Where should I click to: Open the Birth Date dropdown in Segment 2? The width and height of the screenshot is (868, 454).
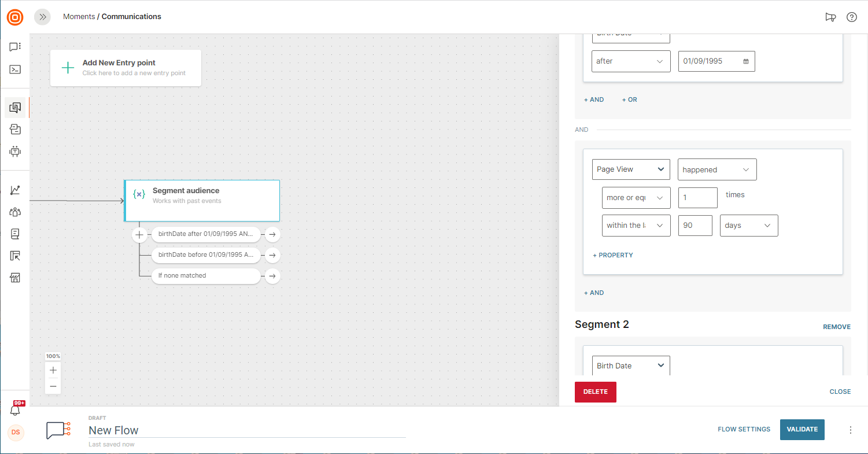click(x=631, y=366)
